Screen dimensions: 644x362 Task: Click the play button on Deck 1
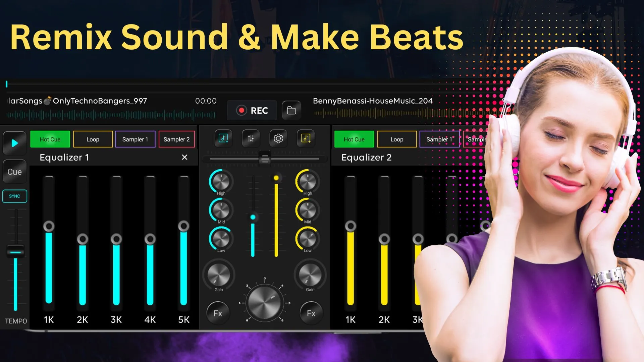pyautogui.click(x=15, y=142)
